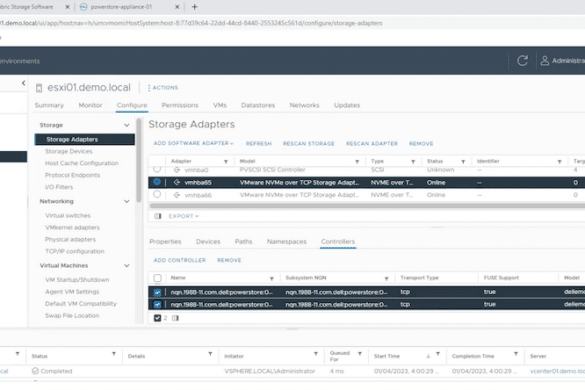Open the vcenter01.demo.local server link
Viewport: 585px width, 390px height.
click(x=557, y=371)
